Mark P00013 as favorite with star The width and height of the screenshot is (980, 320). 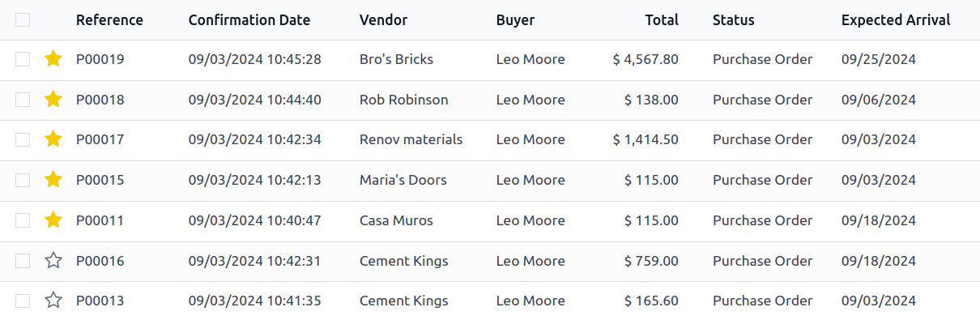click(53, 301)
